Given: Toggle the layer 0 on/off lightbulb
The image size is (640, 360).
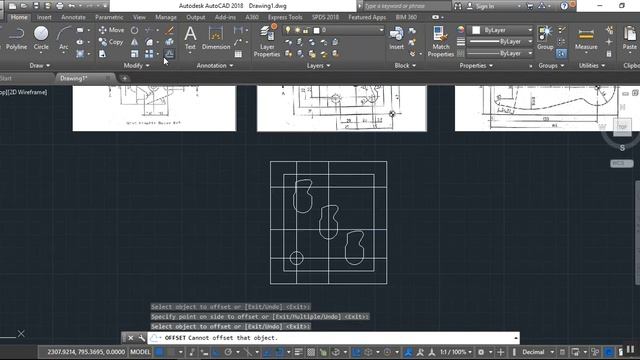Looking at the screenshot, I should (288, 30).
